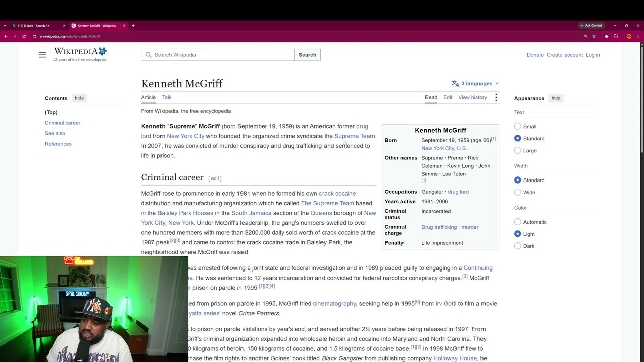Open the Talk tab

coord(167,97)
